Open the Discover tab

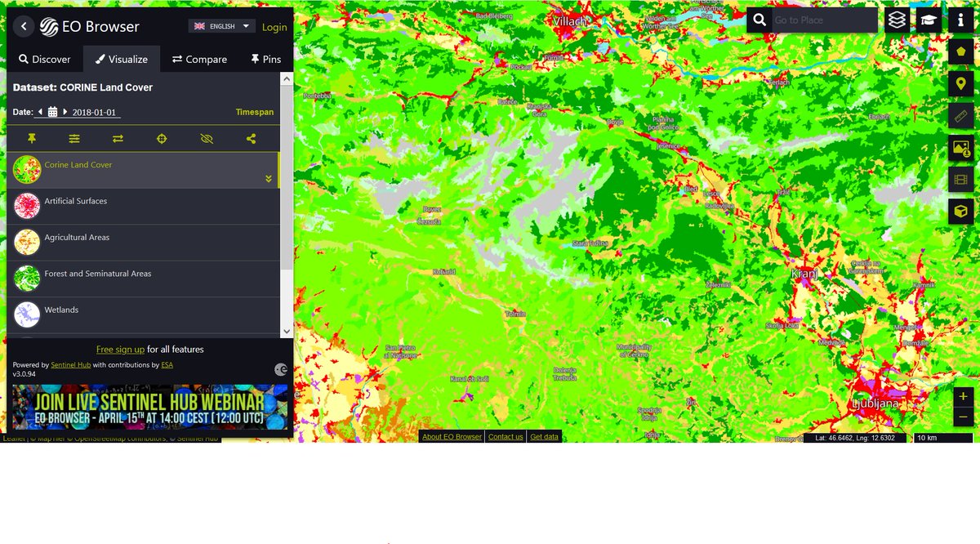click(45, 58)
